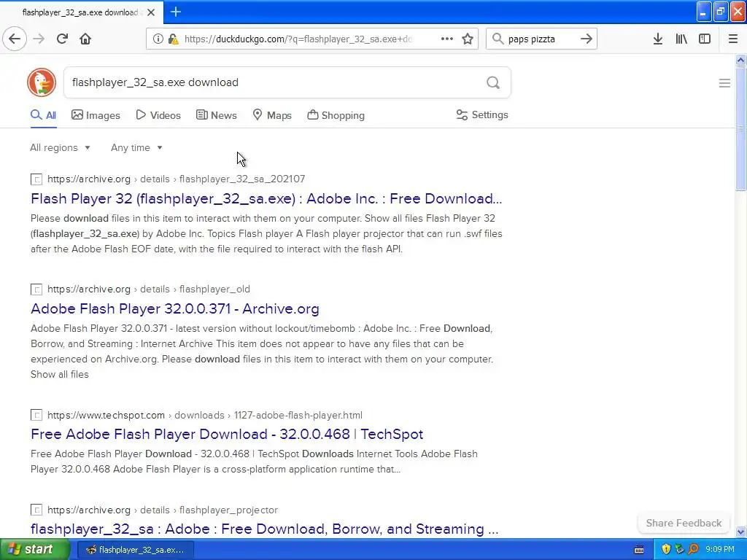Click the orange magnifier tray icon
This screenshot has height=560, width=747.
click(693, 549)
